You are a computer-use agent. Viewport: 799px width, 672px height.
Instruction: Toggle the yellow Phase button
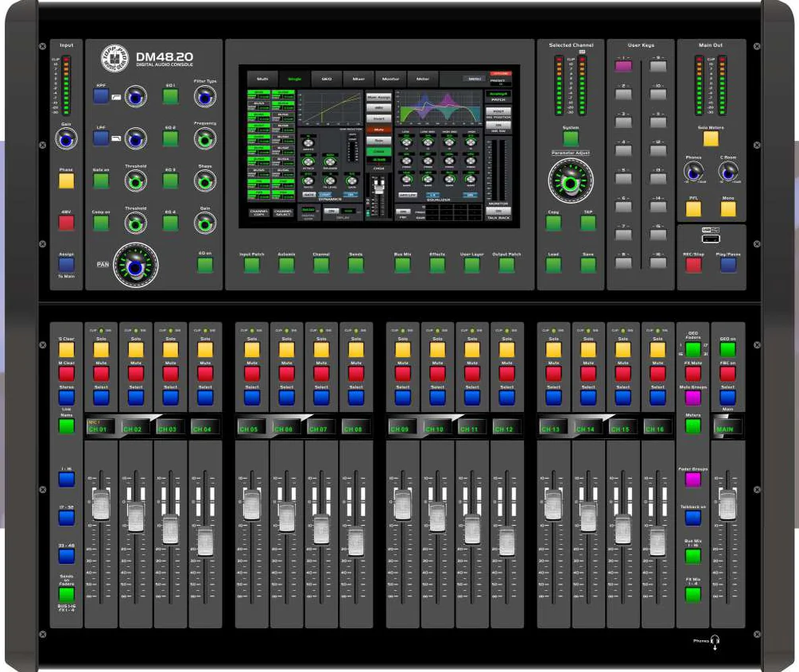[x=66, y=181]
